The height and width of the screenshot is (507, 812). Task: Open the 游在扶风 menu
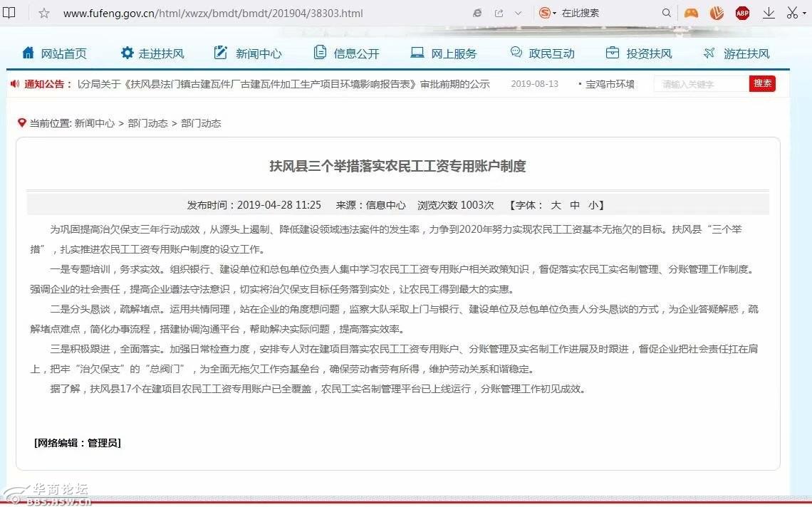point(746,53)
